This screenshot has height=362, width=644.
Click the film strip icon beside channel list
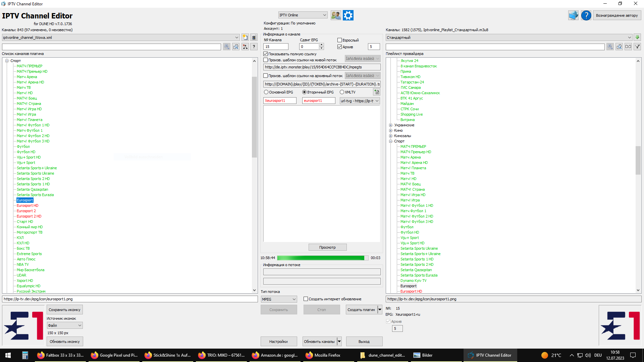click(254, 38)
